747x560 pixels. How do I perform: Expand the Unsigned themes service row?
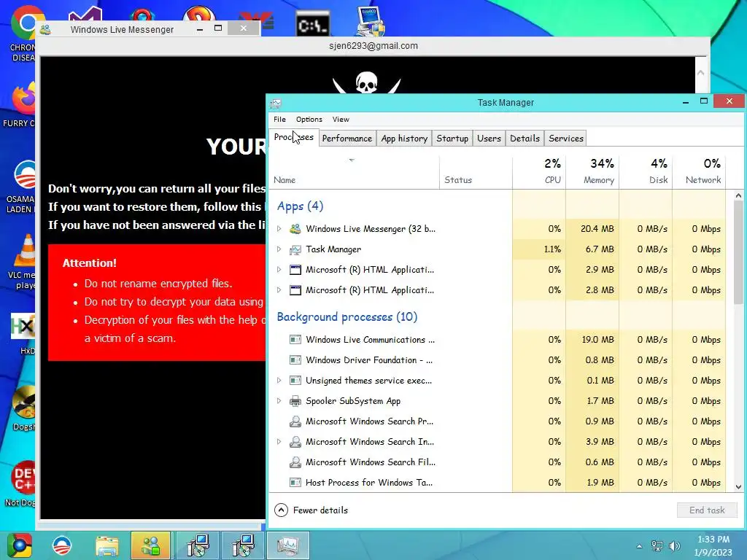pyautogui.click(x=279, y=381)
